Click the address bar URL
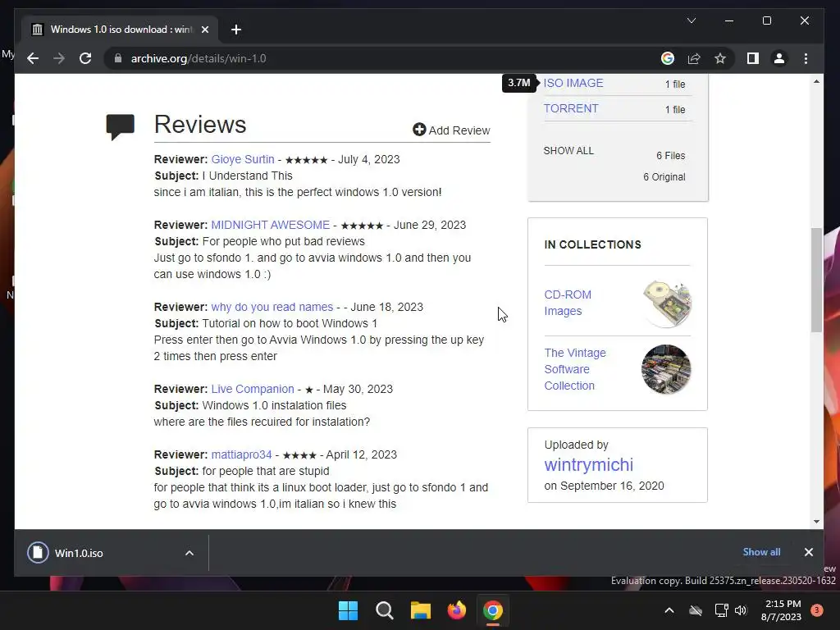The height and width of the screenshot is (630, 840). [199, 58]
